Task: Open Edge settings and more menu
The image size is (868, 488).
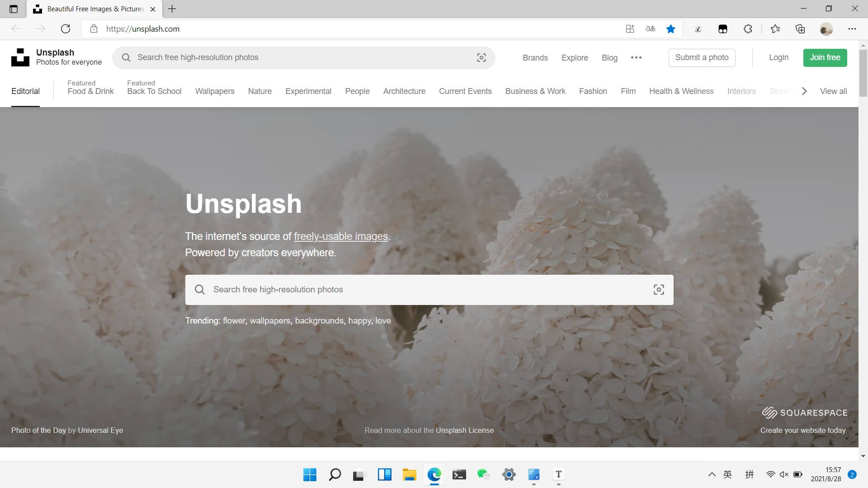Action: point(852,29)
